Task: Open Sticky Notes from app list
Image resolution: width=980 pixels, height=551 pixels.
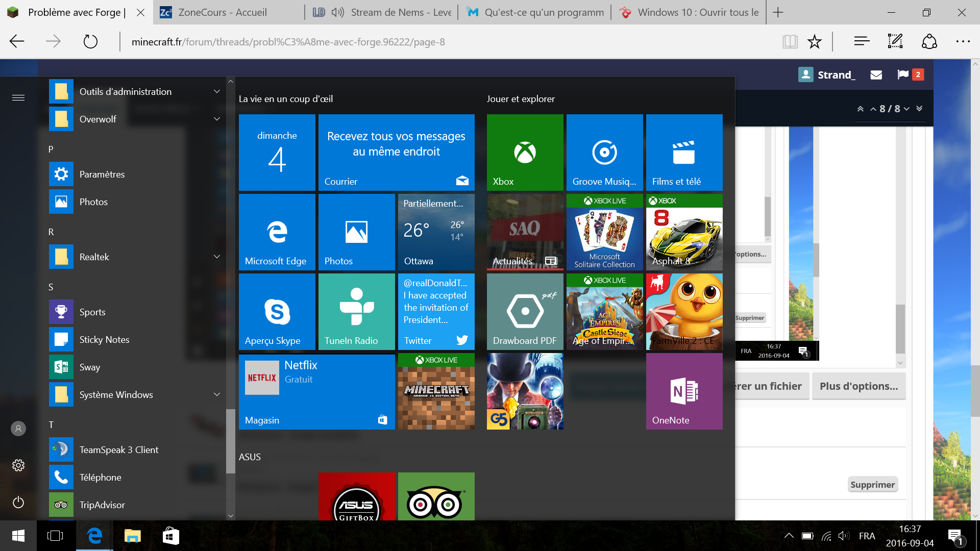Action: click(138, 339)
